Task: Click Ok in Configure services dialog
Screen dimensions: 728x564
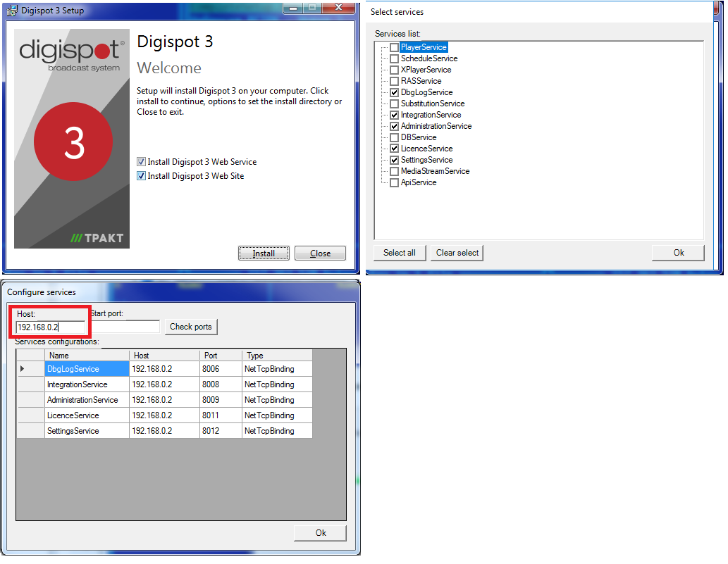Action: (x=321, y=533)
